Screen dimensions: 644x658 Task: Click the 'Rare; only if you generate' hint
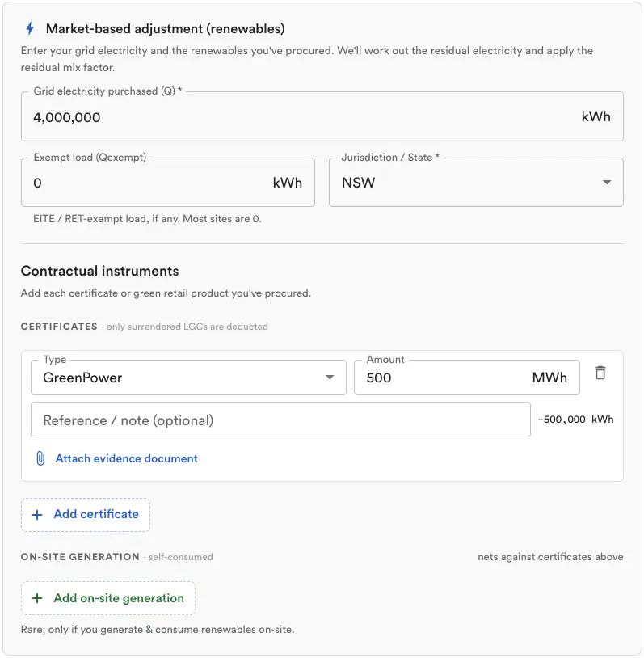coord(158,630)
